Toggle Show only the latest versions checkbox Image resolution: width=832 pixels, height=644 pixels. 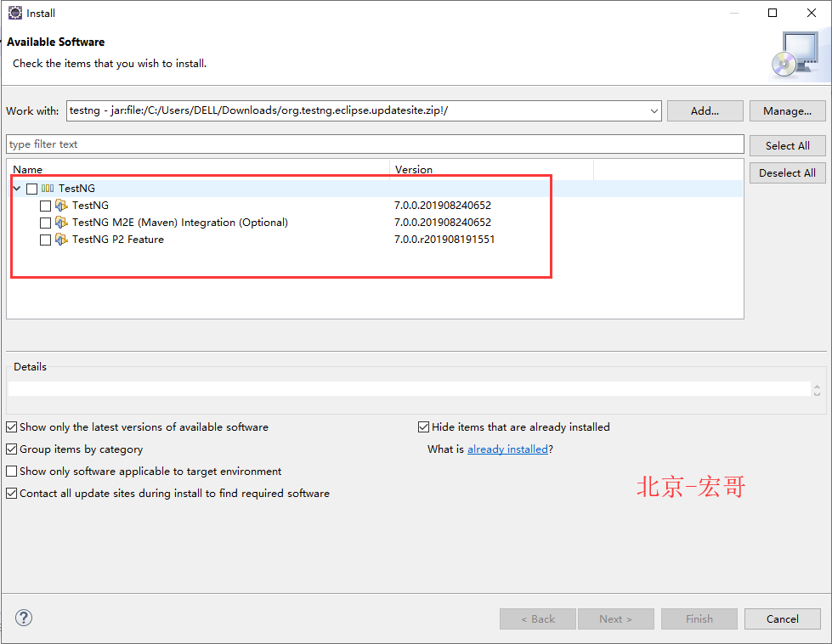tap(12, 427)
